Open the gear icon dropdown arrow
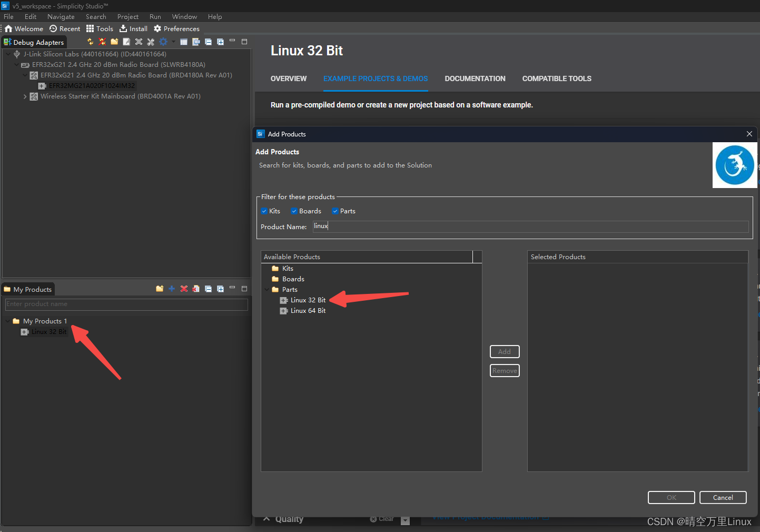This screenshot has width=760, height=532. tap(173, 42)
